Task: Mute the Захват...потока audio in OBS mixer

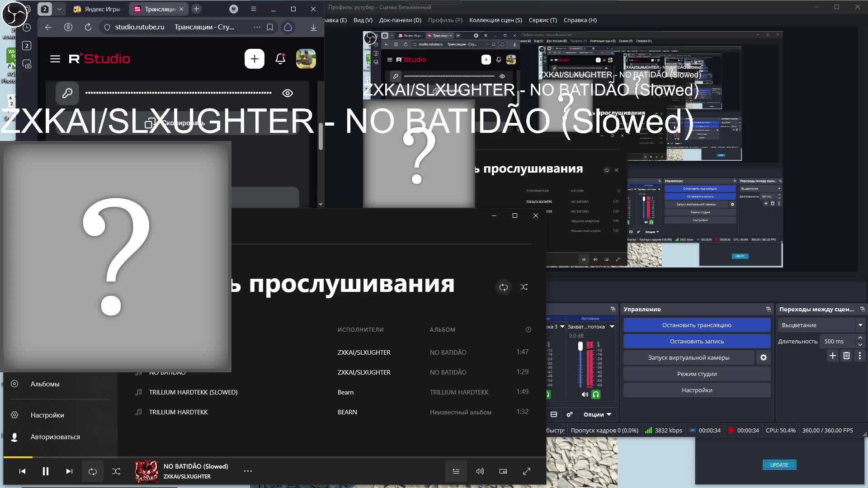Action: (x=585, y=394)
